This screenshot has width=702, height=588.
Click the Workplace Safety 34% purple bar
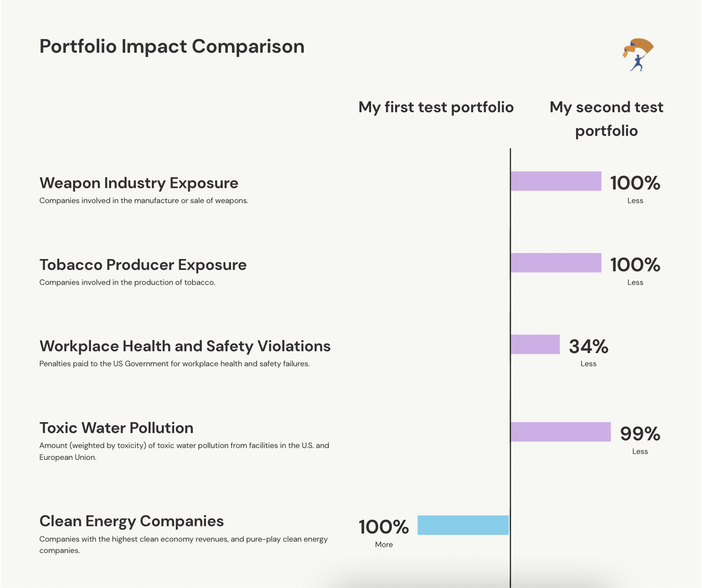(535, 344)
